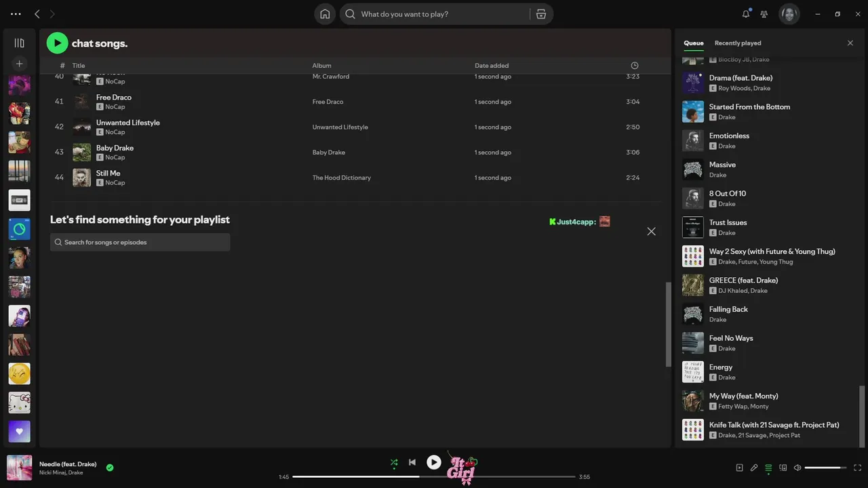The width and height of the screenshot is (868, 488).
Task: Close the find something search section
Action: click(651, 231)
